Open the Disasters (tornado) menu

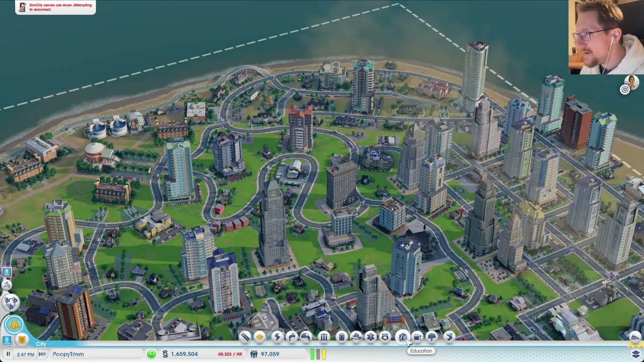(x=449, y=337)
